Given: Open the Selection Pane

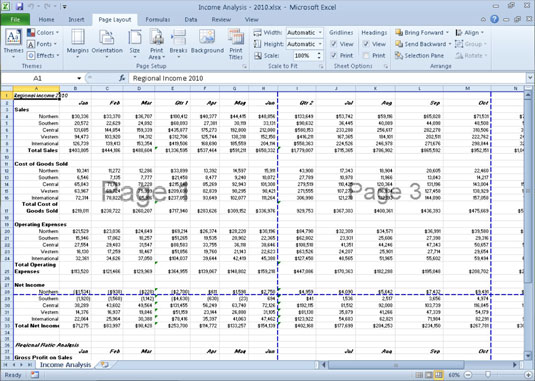Looking at the screenshot, I should click(x=419, y=55).
